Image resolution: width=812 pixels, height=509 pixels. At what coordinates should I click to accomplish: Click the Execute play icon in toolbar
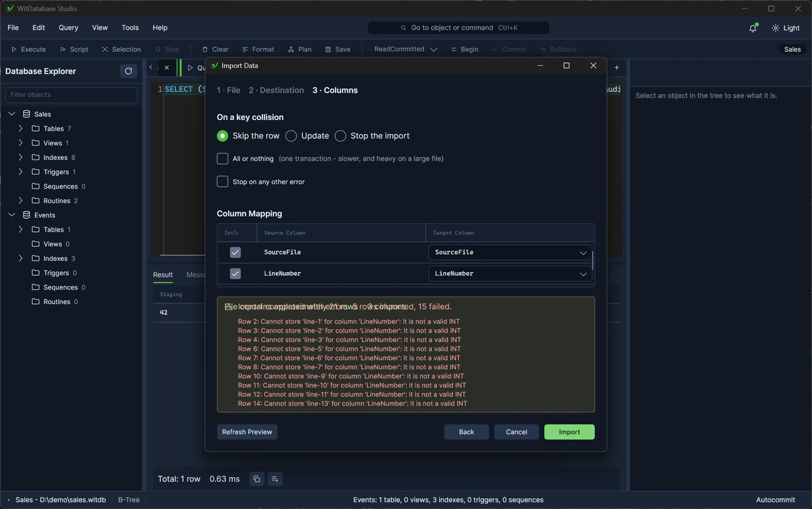14,50
